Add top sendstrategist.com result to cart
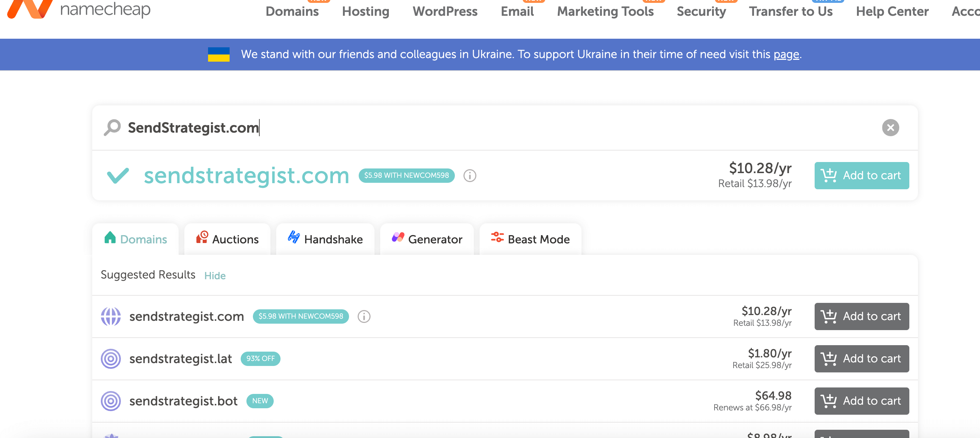Screen dimensions: 980x438 tap(862, 176)
